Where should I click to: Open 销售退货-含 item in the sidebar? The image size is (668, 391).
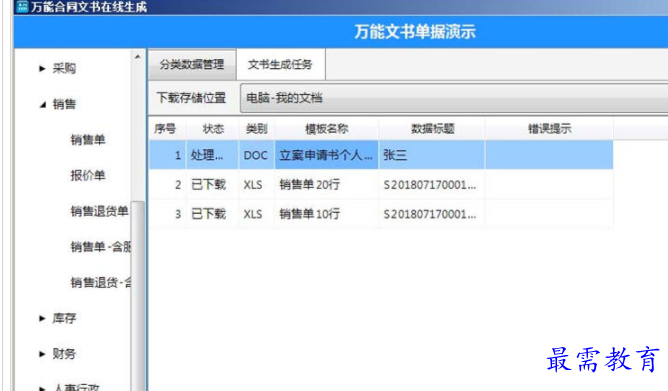pyautogui.click(x=101, y=282)
